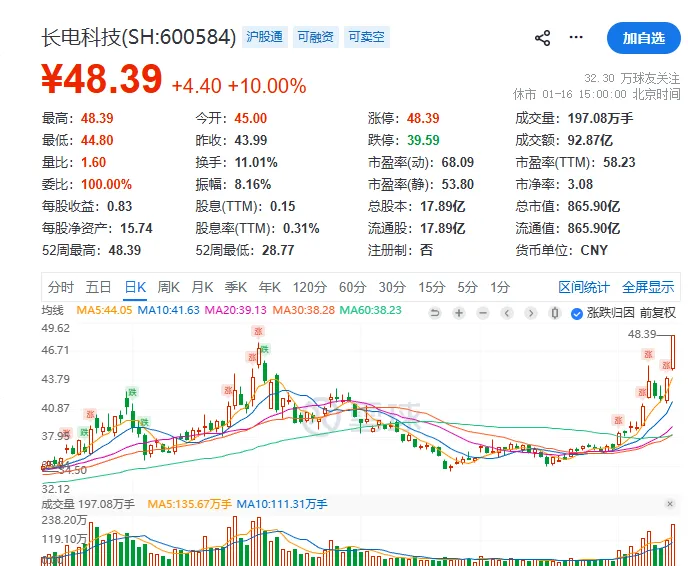
Task: Toggle the 涨跌归因 checkbox
Action: [x=577, y=313]
